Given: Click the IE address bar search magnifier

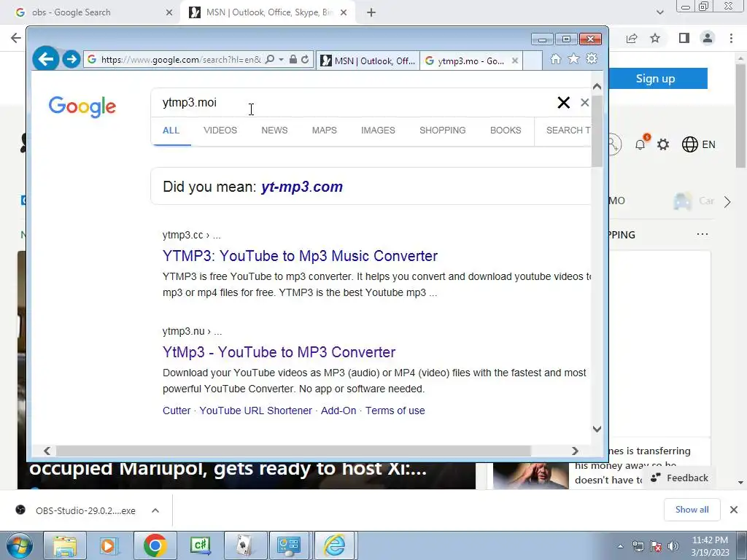Looking at the screenshot, I should [x=270, y=59].
